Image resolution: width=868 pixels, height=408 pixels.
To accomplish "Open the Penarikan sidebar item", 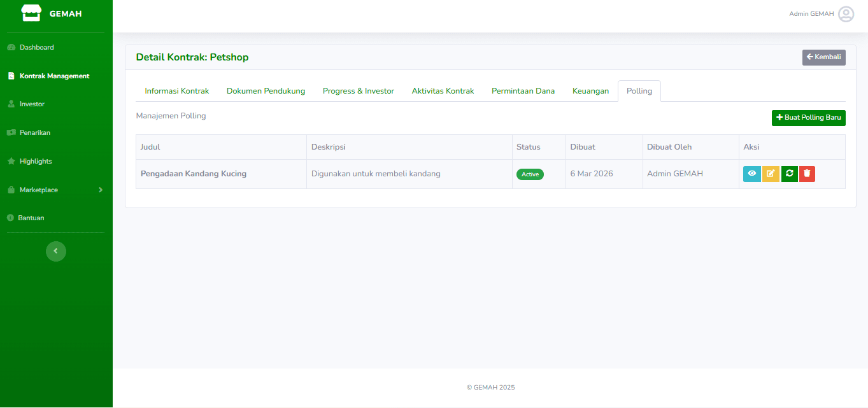I will pos(34,132).
